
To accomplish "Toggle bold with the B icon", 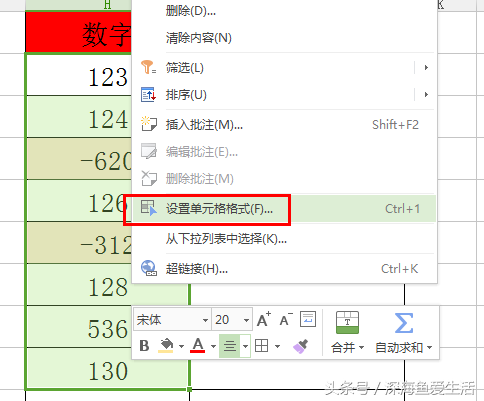I will coord(144,346).
